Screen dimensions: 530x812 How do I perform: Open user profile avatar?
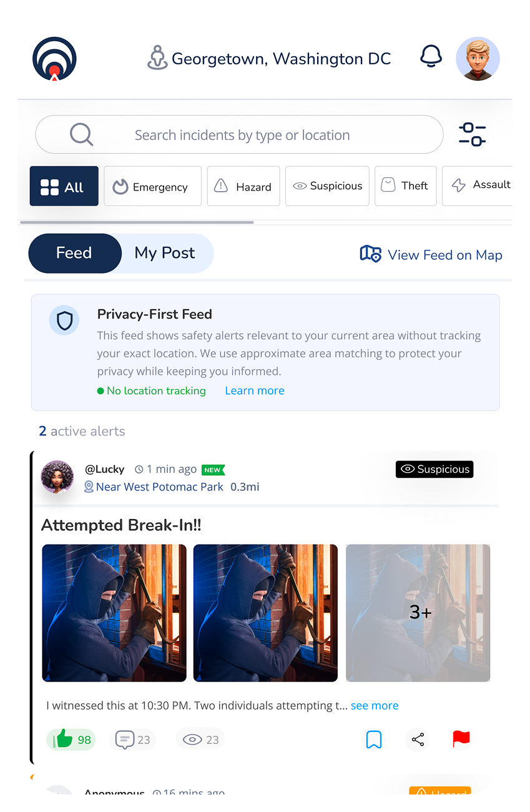pos(478,59)
